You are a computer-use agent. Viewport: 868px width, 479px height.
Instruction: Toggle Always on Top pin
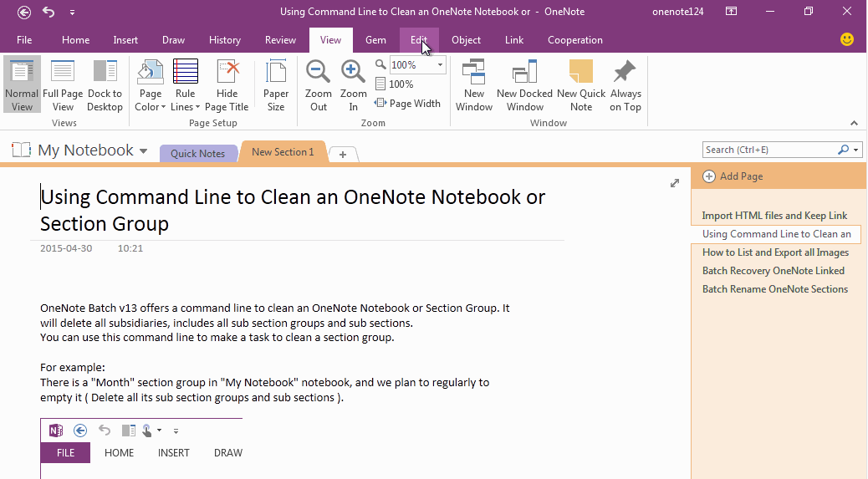(x=625, y=84)
